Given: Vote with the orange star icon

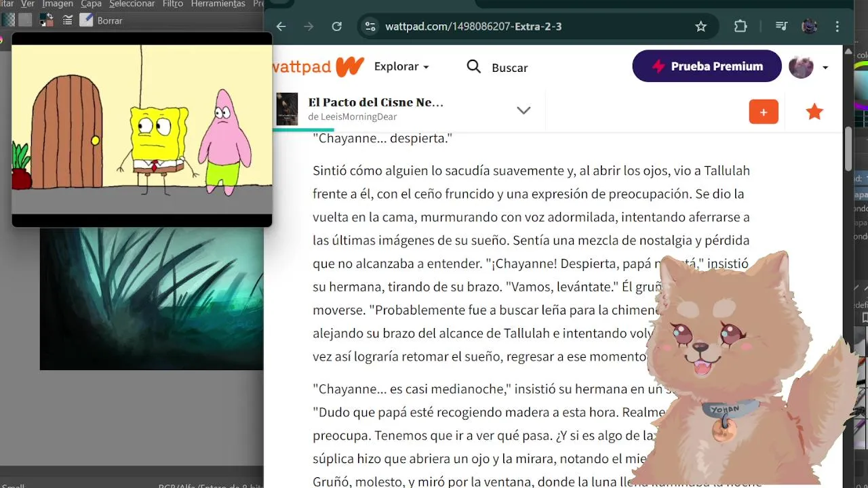Looking at the screenshot, I should coord(814,112).
